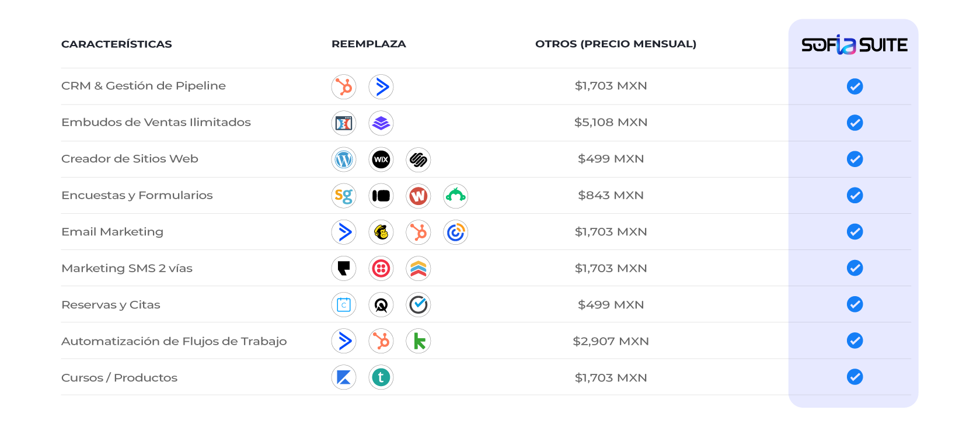Click the SurveyGizmo 'Sg' icon
This screenshot has height=427, width=980.
click(x=344, y=196)
